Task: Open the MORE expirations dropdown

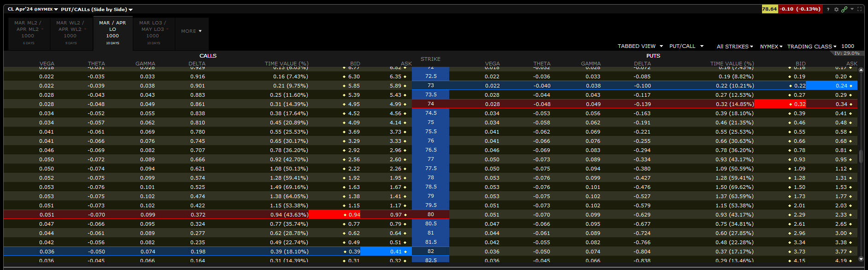Action: click(x=192, y=31)
